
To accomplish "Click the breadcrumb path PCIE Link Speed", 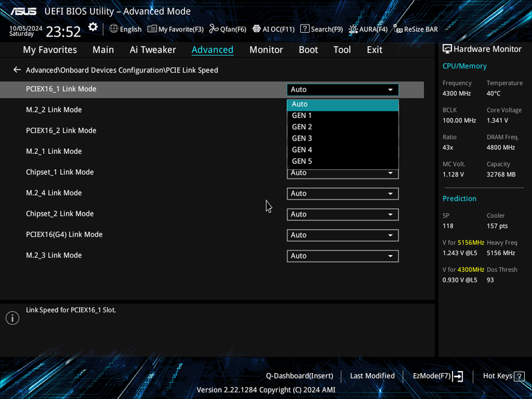I will [x=192, y=70].
